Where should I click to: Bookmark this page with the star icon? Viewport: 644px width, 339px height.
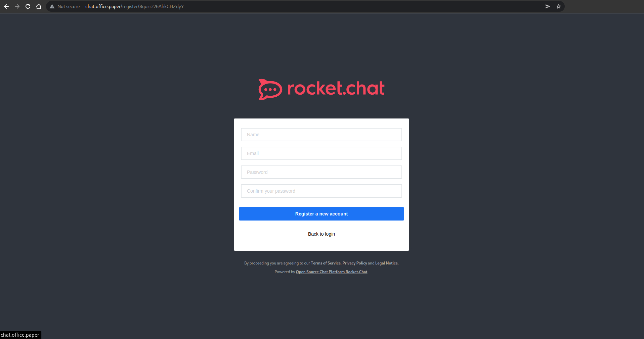559,6
